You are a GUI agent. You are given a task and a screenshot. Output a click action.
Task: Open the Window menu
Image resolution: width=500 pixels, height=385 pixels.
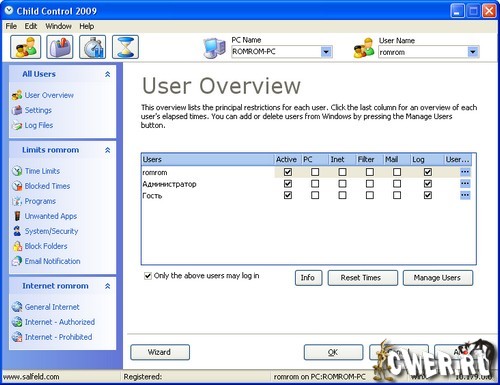pos(58,26)
